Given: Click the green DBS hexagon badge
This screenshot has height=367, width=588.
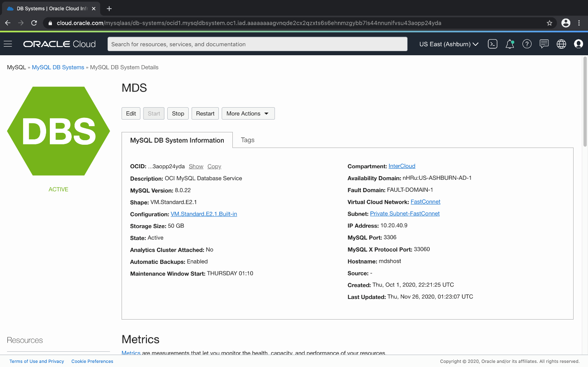Looking at the screenshot, I should pyautogui.click(x=58, y=131).
